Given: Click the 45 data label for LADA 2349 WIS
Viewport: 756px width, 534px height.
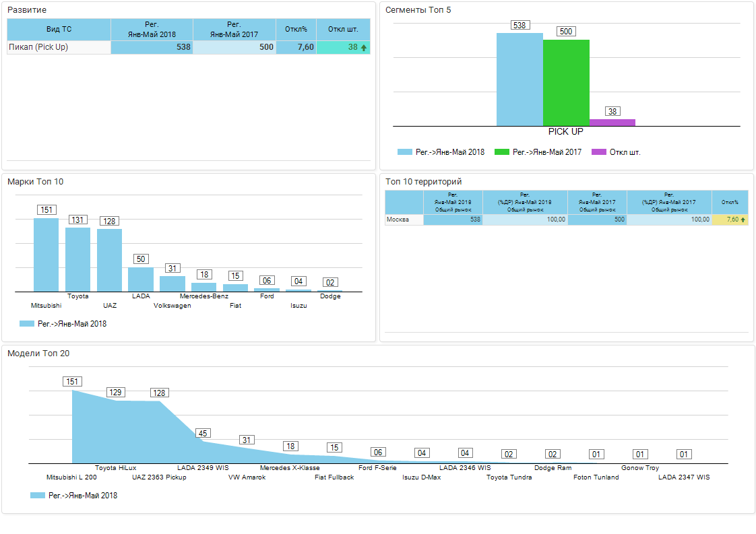Looking at the screenshot, I should coord(203,434).
